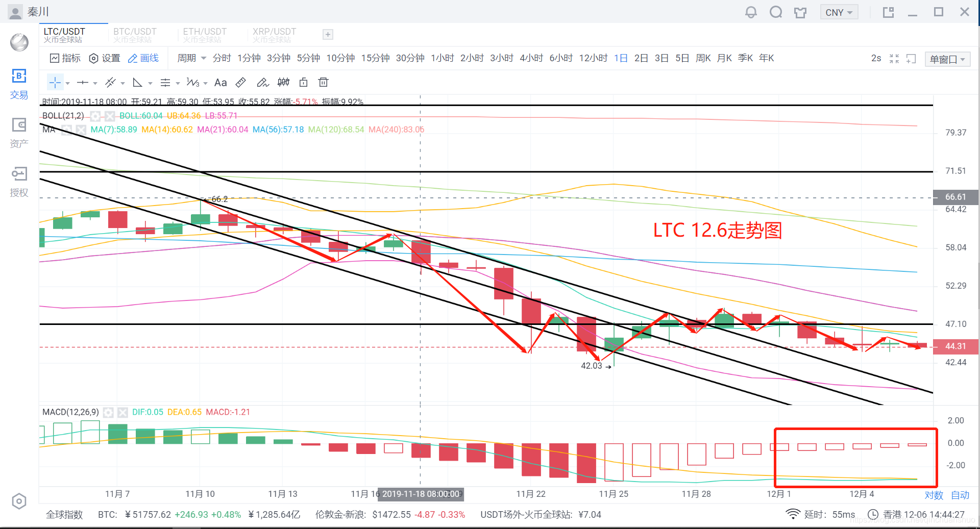
Task: Select the triangle shape tool
Action: (x=137, y=83)
